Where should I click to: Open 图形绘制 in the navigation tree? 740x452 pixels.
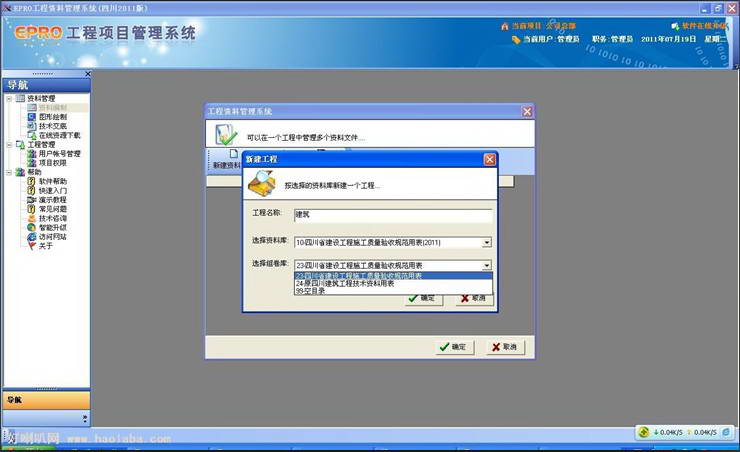click(x=52, y=117)
